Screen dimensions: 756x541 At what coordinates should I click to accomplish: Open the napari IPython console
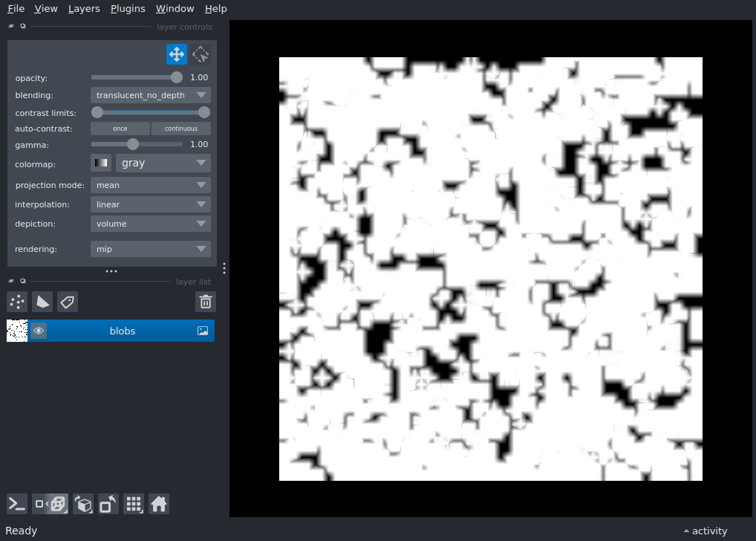(x=16, y=503)
